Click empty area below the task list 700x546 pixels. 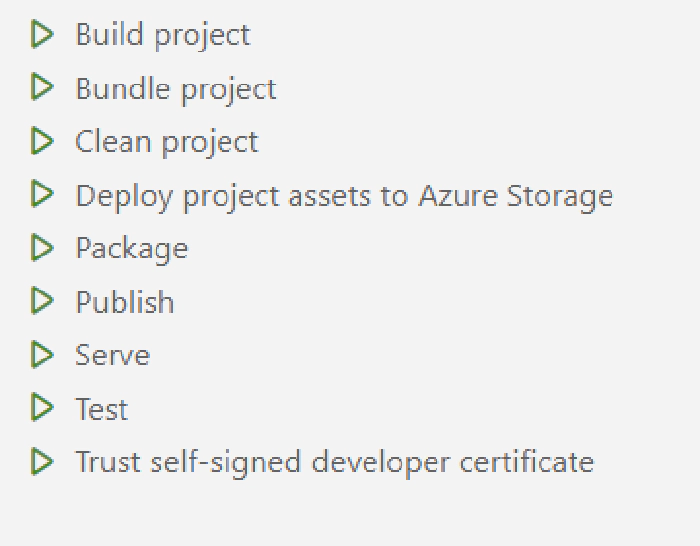(x=350, y=515)
